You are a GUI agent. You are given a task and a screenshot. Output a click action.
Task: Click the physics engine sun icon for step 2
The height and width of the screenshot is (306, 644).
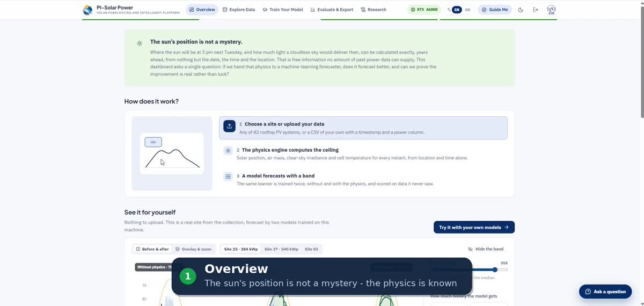pyautogui.click(x=228, y=151)
